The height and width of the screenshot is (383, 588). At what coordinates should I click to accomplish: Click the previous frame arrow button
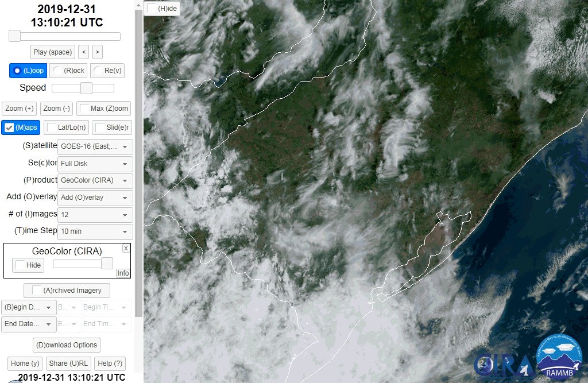(x=84, y=52)
